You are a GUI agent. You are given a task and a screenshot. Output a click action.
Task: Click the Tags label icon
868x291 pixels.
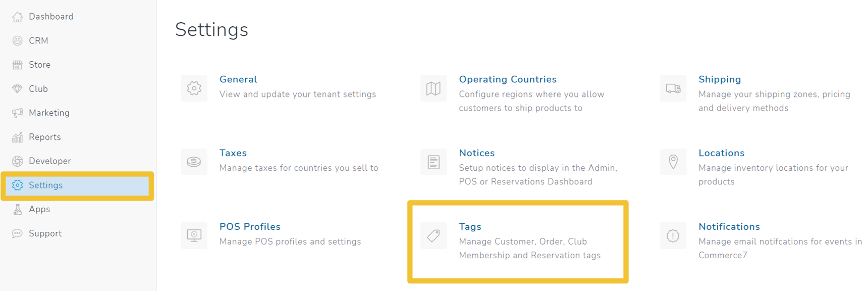click(x=433, y=235)
